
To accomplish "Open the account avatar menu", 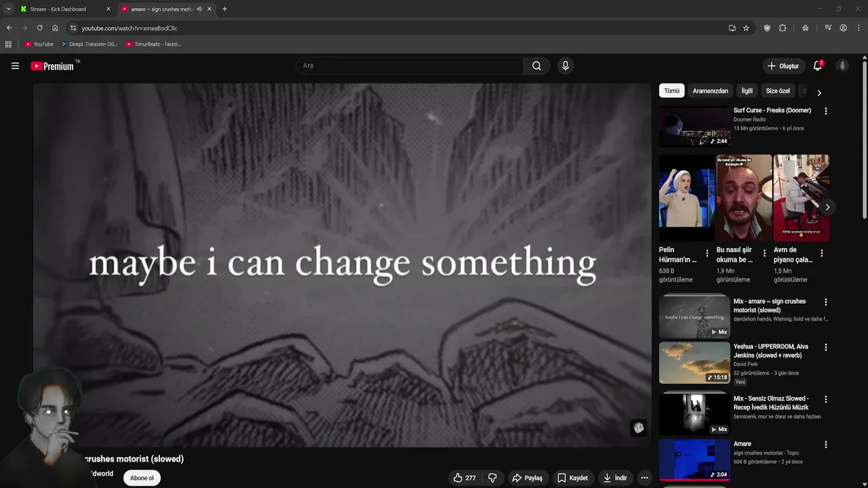I will tap(842, 66).
